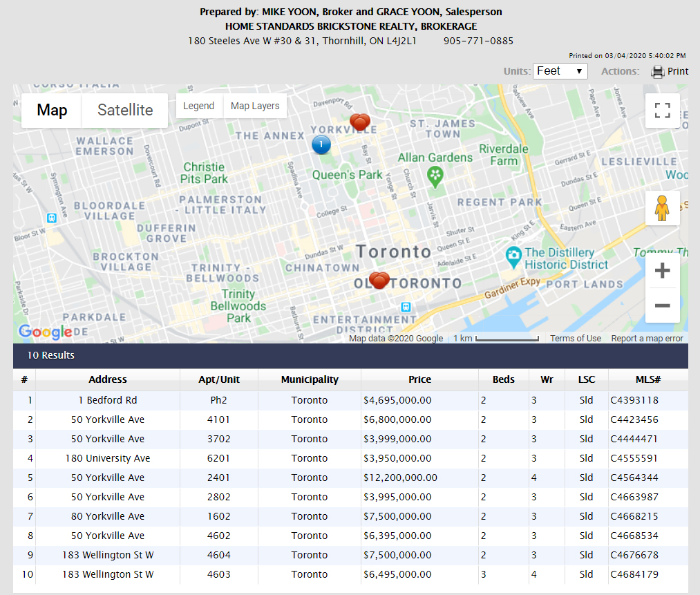Click unit 2802 cell
Screen dimensions: 700x595
pos(219,497)
